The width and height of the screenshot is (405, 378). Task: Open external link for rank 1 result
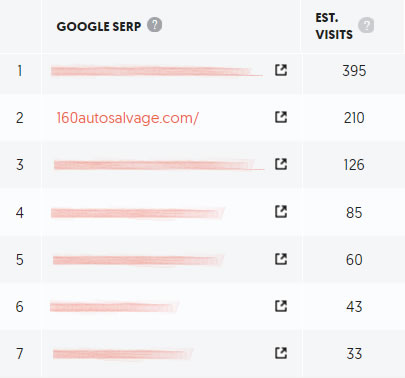tap(281, 70)
